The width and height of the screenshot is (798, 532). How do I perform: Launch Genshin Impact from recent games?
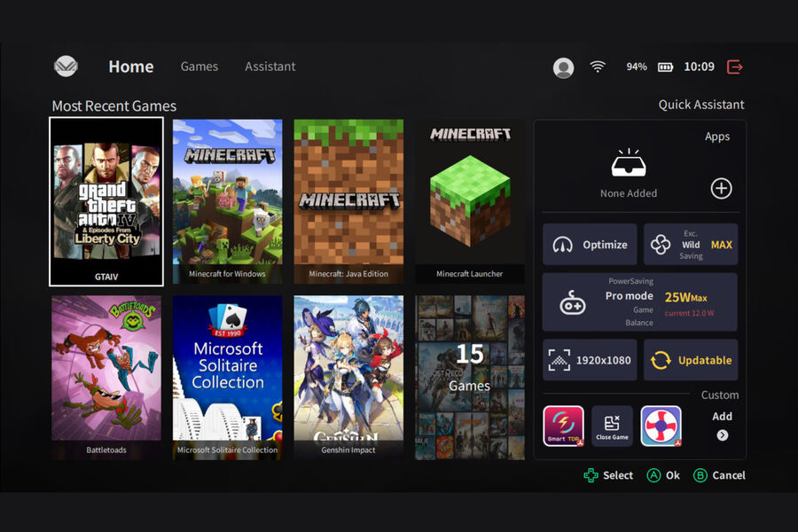pyautogui.click(x=348, y=377)
